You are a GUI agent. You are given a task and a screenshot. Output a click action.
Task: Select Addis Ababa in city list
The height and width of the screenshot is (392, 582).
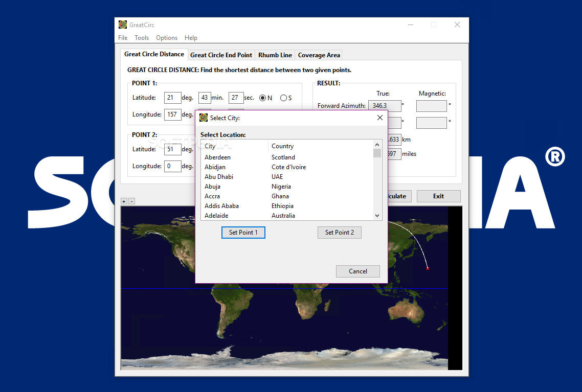click(221, 205)
